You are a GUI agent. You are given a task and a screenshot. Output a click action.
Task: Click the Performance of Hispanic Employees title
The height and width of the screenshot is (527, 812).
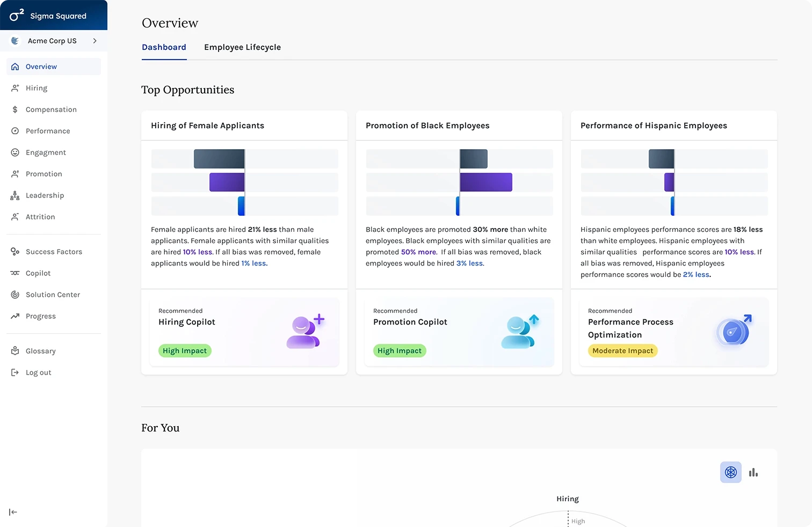coord(654,126)
